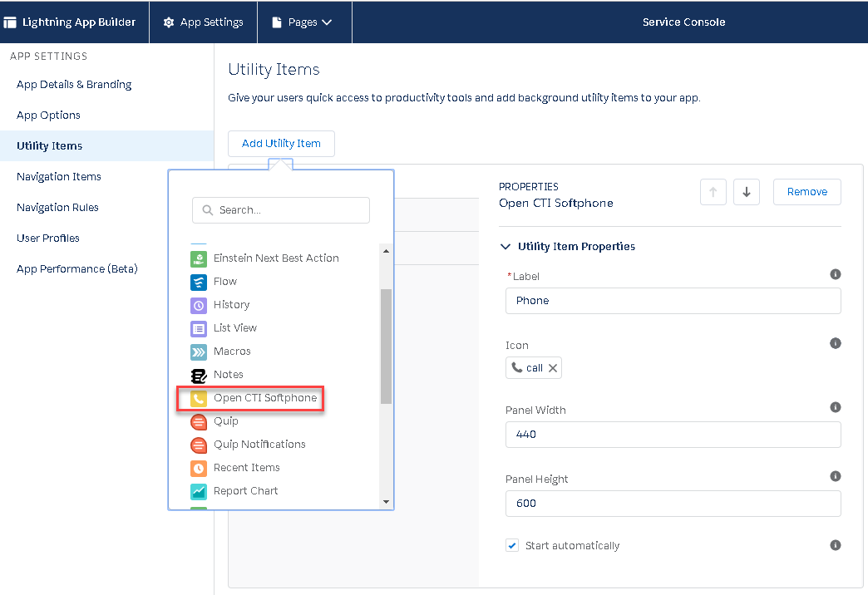
Task: Open the Pages dropdown menu
Action: pyautogui.click(x=303, y=22)
